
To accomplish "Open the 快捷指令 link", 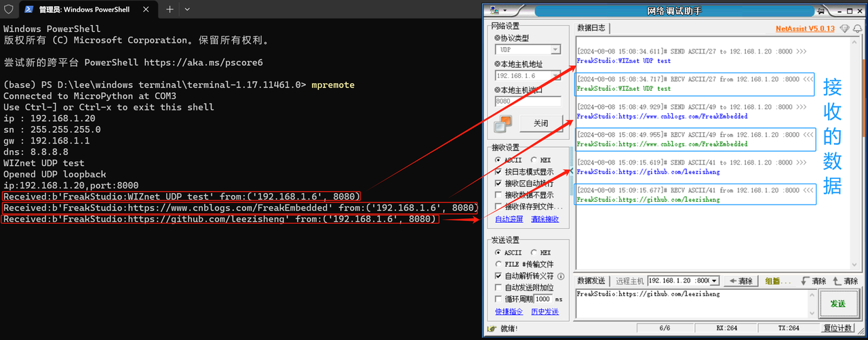I will (509, 312).
